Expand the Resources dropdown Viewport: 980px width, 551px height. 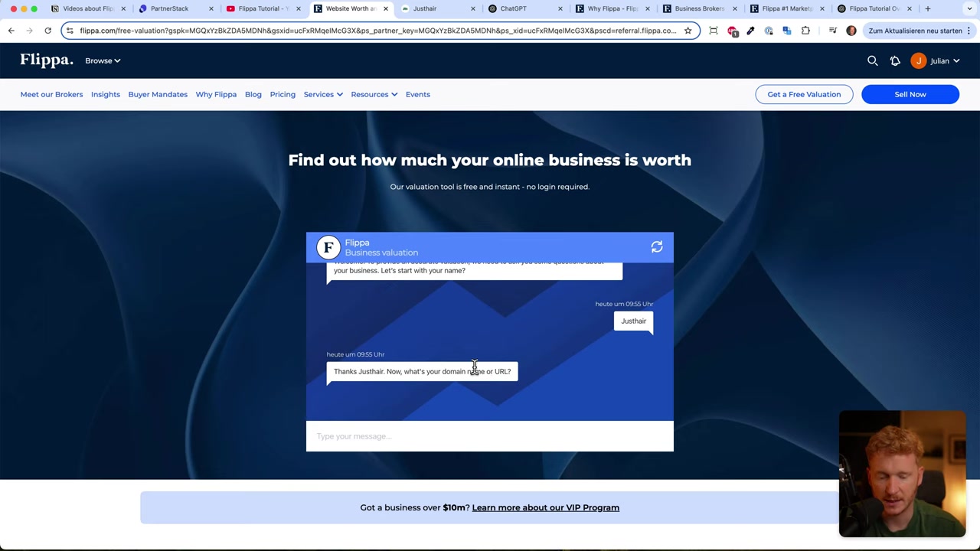[374, 94]
